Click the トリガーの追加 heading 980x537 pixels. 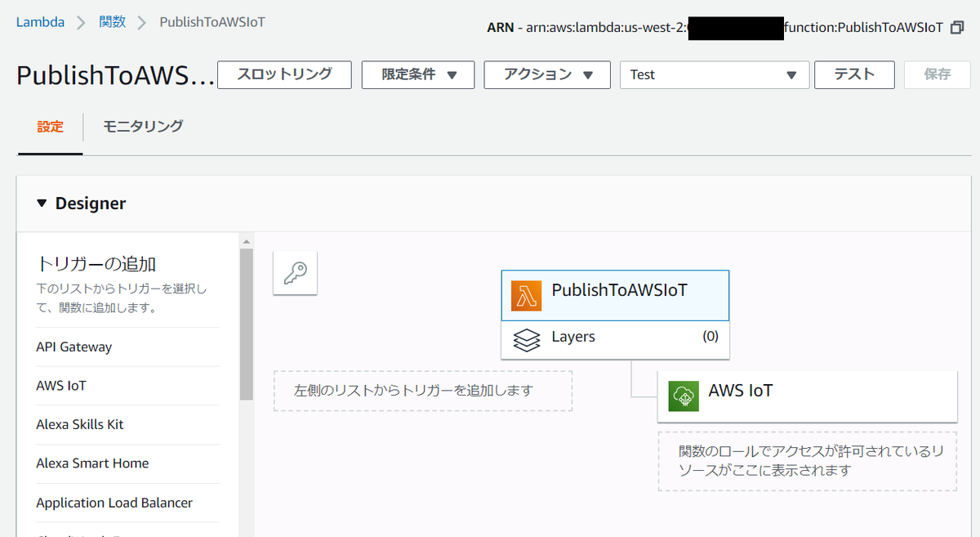96,264
